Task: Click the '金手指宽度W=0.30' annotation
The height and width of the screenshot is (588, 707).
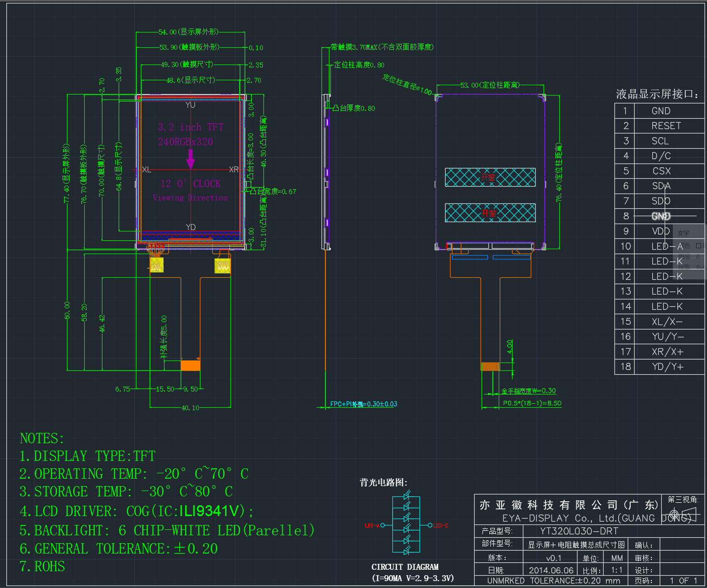Action: point(528,391)
